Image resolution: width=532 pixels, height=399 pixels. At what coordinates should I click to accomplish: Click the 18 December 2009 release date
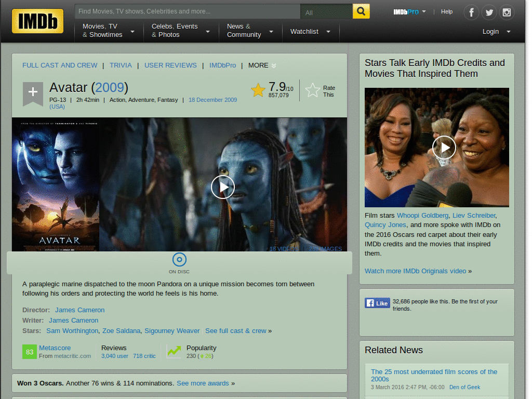tap(212, 100)
